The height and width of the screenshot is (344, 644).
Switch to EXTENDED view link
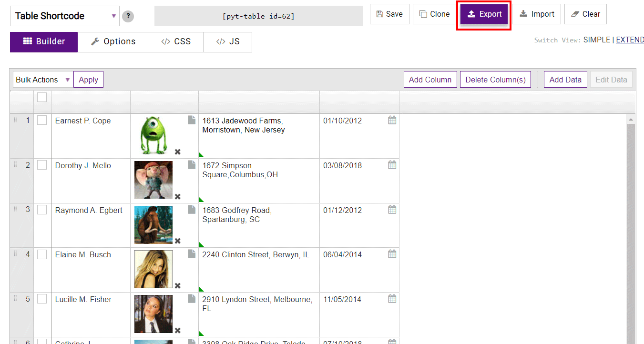(630, 40)
